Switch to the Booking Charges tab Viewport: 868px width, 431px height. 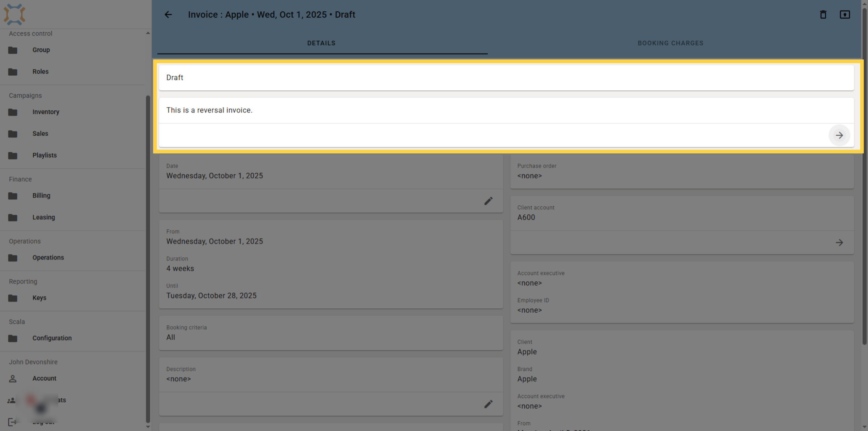pos(671,43)
